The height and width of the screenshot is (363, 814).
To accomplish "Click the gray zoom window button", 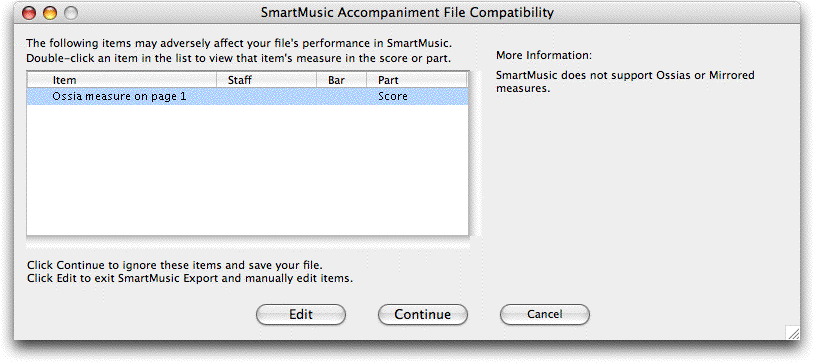I will pyautogui.click(x=70, y=14).
